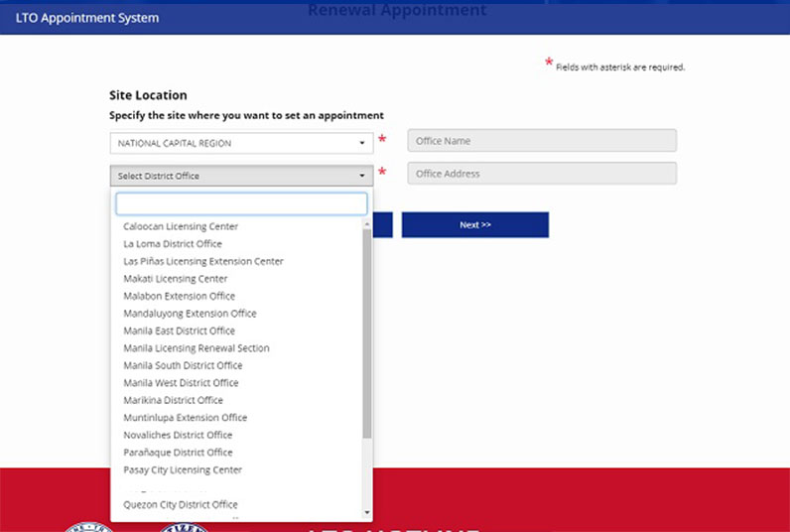The image size is (790, 532).
Task: Click the Office Address field
Action: click(542, 174)
